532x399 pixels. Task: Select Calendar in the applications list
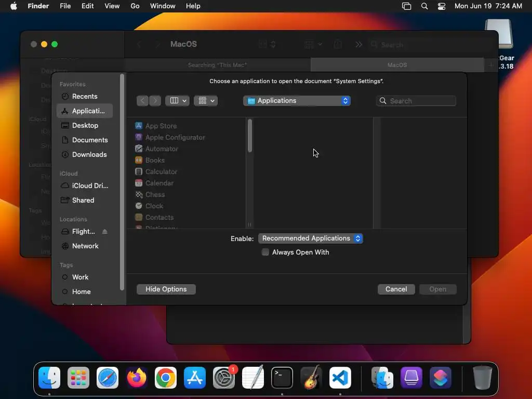(154, 183)
